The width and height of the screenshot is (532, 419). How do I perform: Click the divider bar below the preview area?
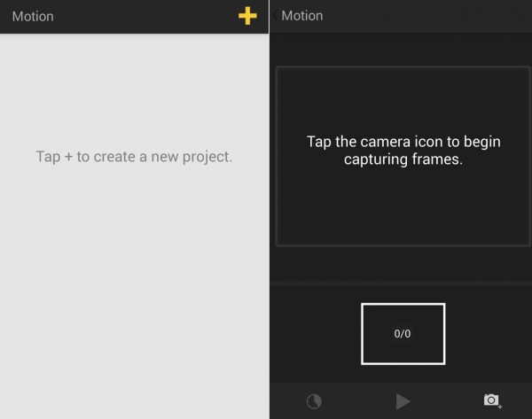point(401,283)
